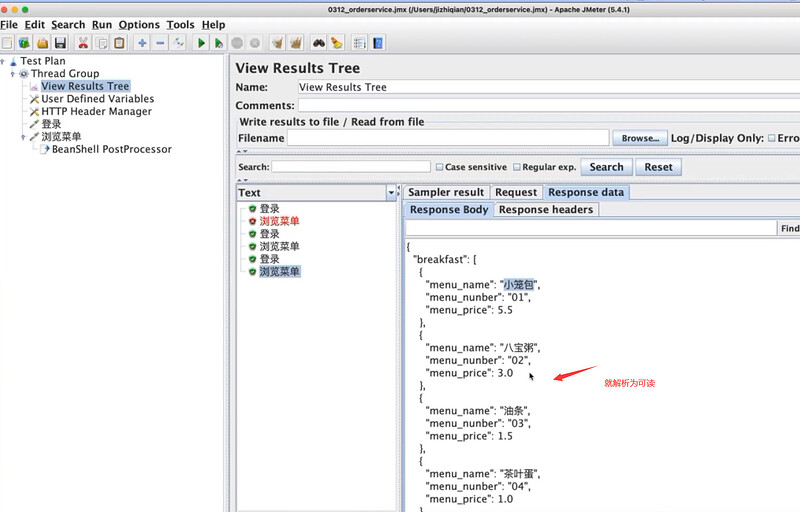Clear results with single broom icon
This screenshot has width=800, height=512.
click(x=278, y=43)
